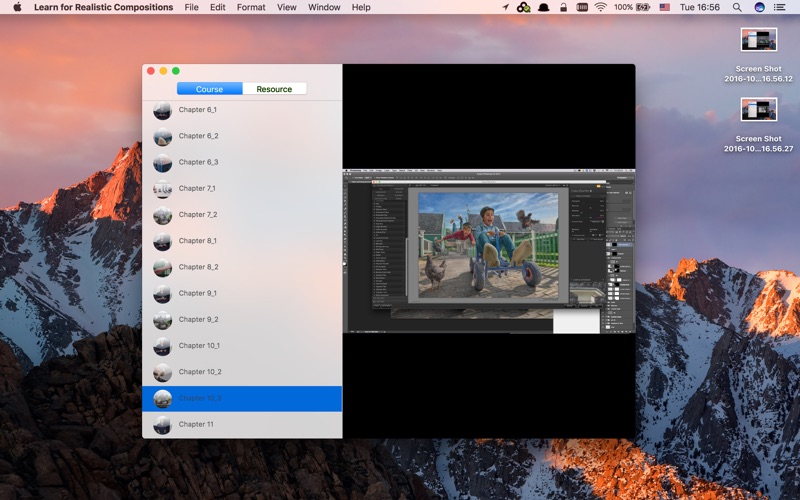The height and width of the screenshot is (500, 800).
Task: Select Chapter 6_3 in the list
Action: [242, 162]
